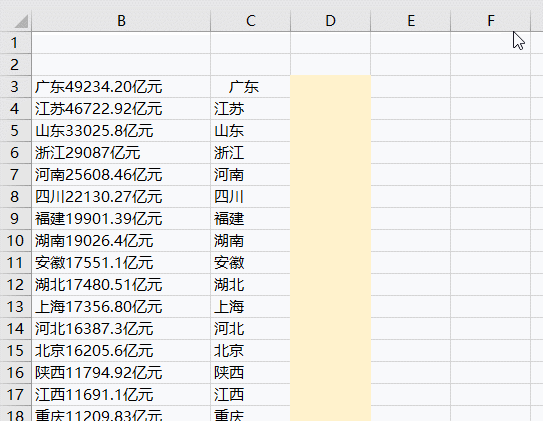Click cell containing 广东49234.20亿元
Viewport: 543px width, 421px height.
click(x=121, y=87)
